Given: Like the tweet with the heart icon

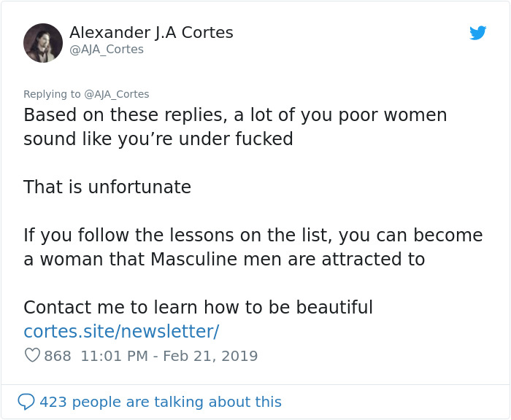Looking at the screenshot, I should 32,356.
